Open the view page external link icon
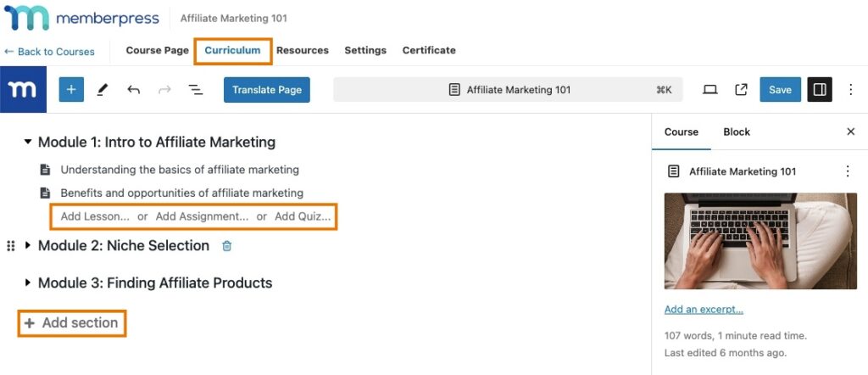Screen dimensions: 868x375 pyautogui.click(x=741, y=90)
